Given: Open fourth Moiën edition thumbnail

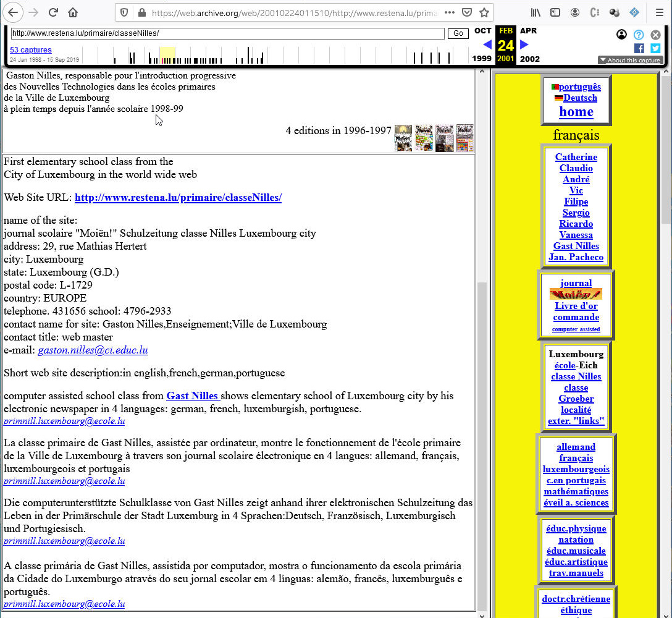Looking at the screenshot, I should 464,138.
